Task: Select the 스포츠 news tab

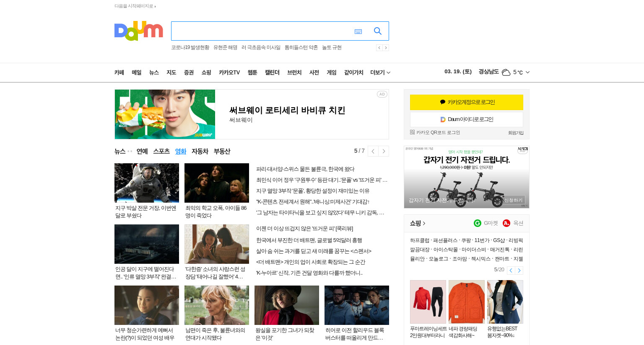Action: click(161, 151)
